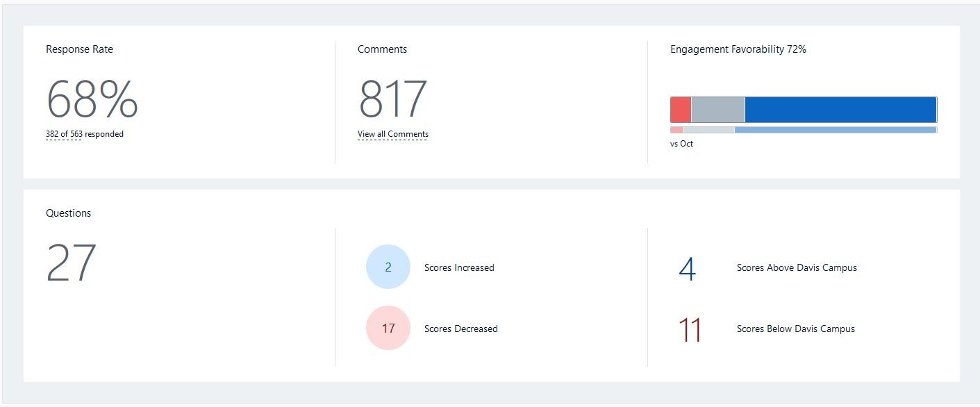980x407 pixels.
Task: Click the large 68% response rate figure
Action: coord(92,99)
